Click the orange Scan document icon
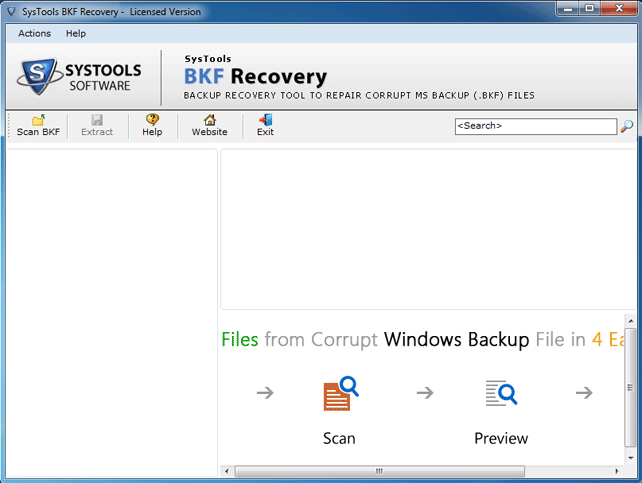This screenshot has width=642, height=483. (x=340, y=393)
